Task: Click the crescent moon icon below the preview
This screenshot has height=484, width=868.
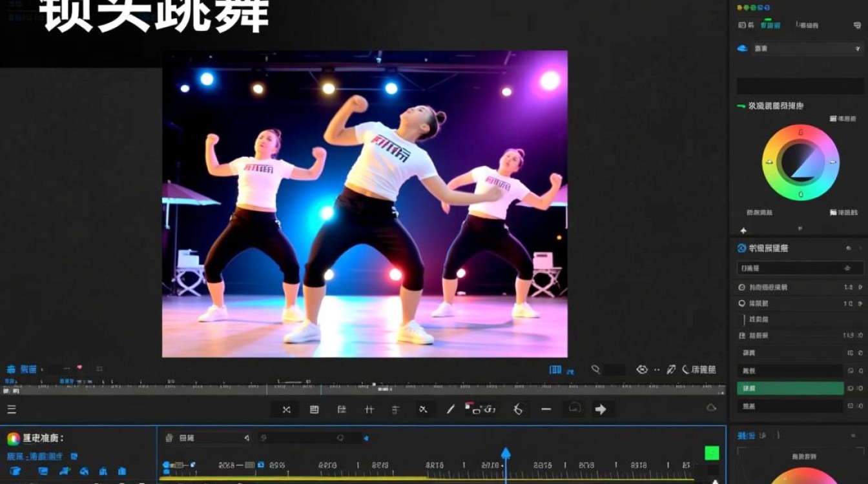Action: 685,370
